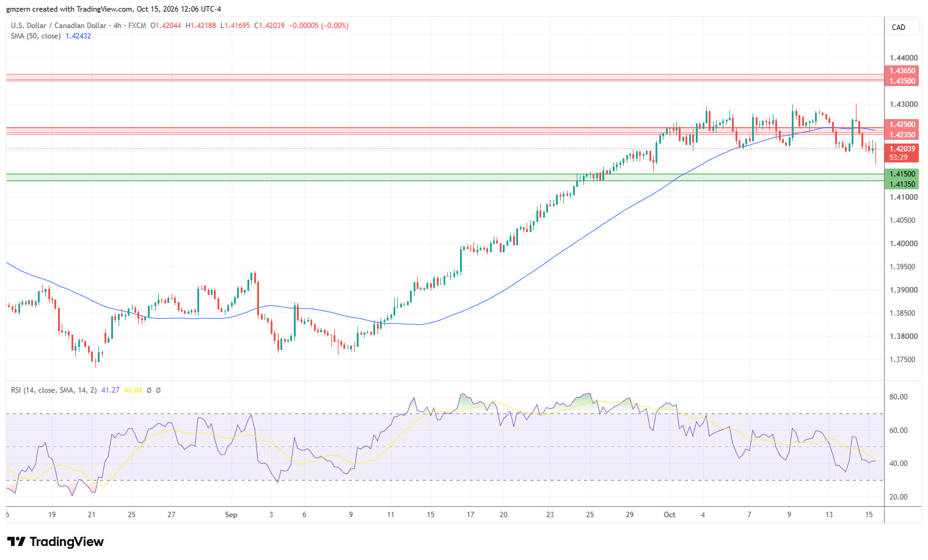Screen dimensions: 928x560
Task: Click the 1.39500 price axis label
Action: pyautogui.click(x=904, y=267)
